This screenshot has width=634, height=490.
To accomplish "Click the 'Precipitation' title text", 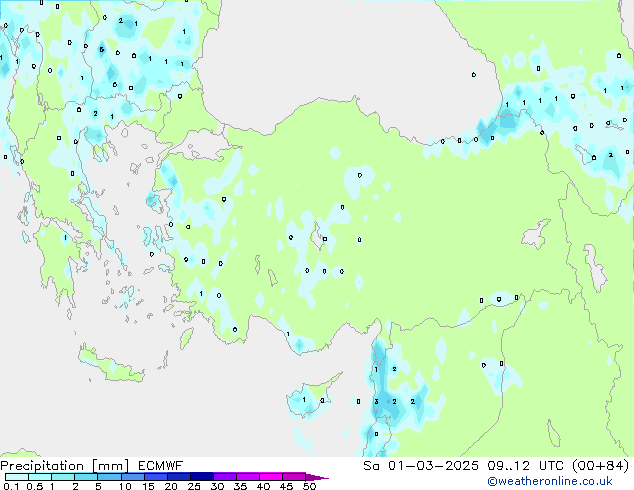I will pos(42,466).
